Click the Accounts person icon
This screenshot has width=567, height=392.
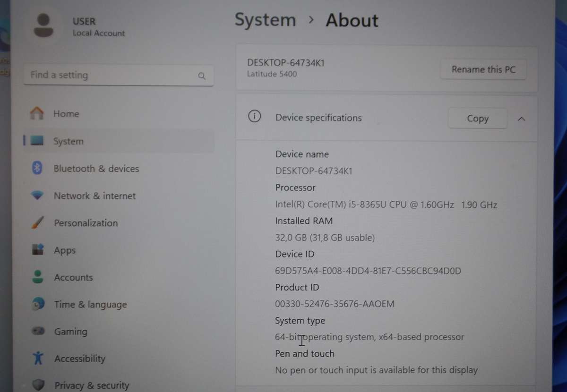point(38,277)
